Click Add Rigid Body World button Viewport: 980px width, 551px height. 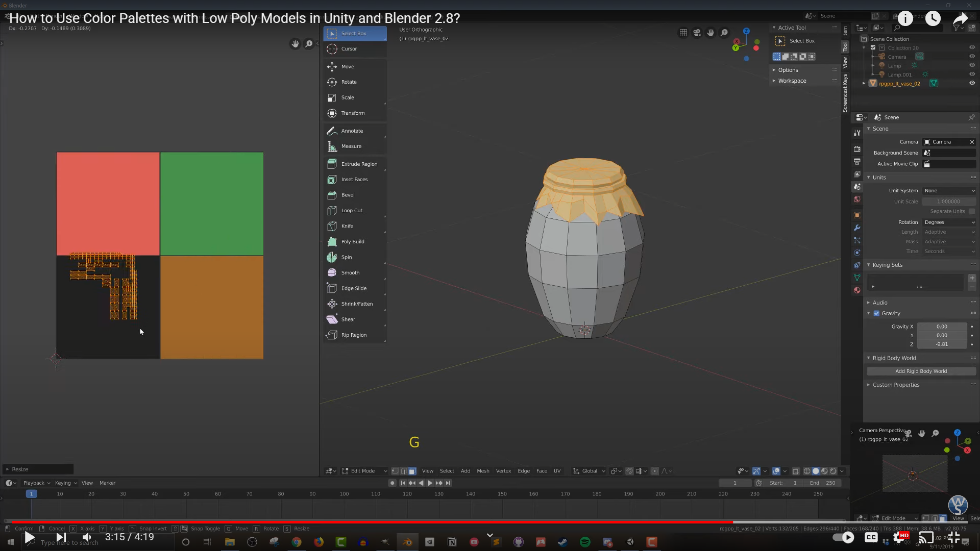pos(921,371)
